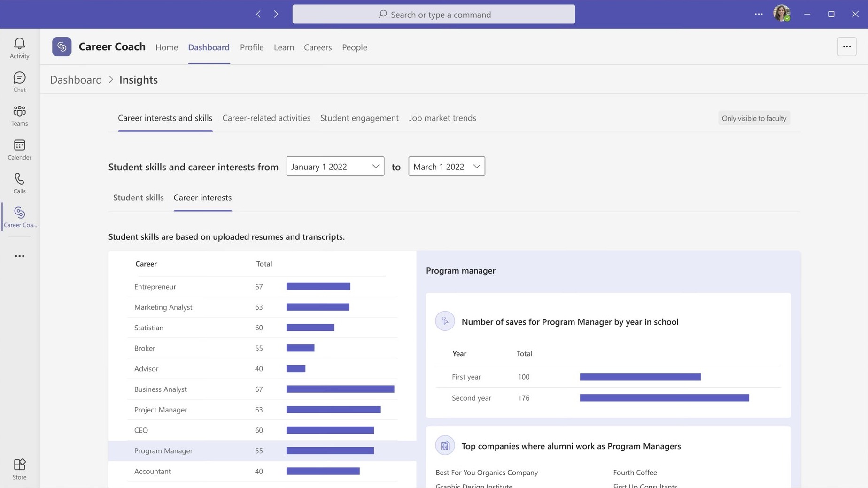This screenshot has width=868, height=488.
Task: Open the Learn tab
Action: [284, 47]
